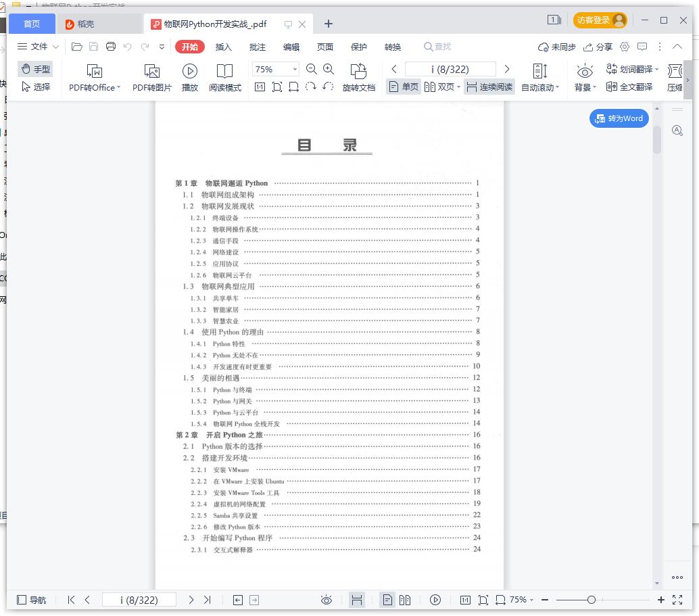Open 全文翻译 full text translation
Viewport: 699px width, 616px height.
click(x=629, y=87)
